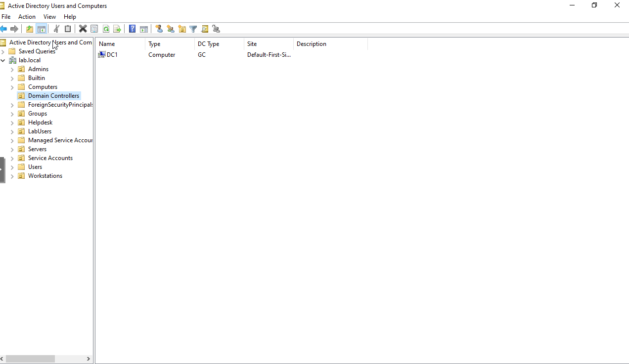
Task: Expand the Servers OU
Action: coord(12,149)
